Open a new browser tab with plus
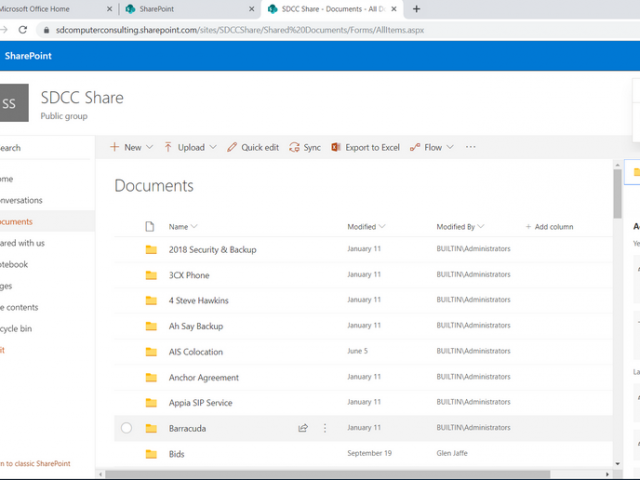 [416, 9]
